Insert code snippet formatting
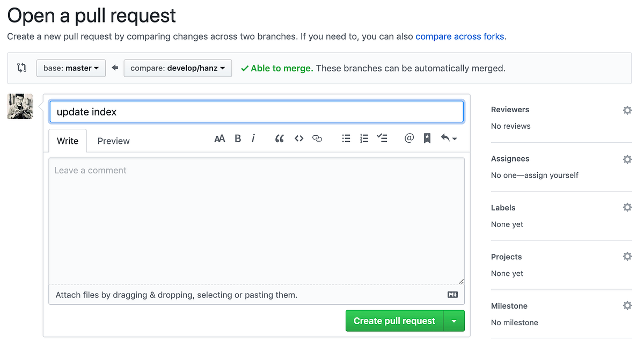Image resolution: width=644 pixels, height=343 pixels. (x=299, y=138)
